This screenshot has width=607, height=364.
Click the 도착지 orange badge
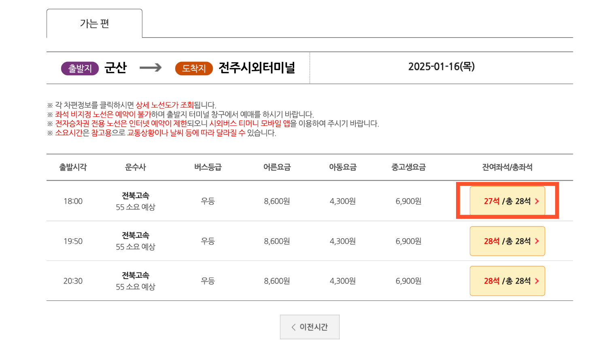(194, 68)
